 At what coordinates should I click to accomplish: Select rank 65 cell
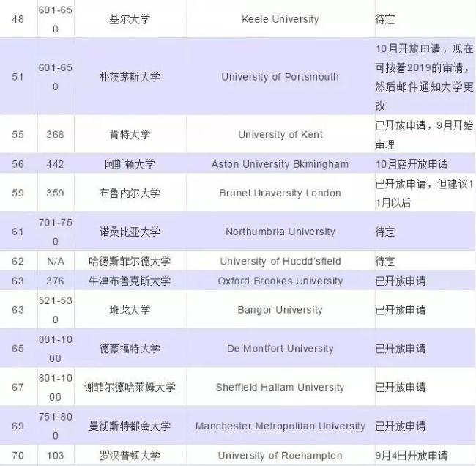point(18,348)
